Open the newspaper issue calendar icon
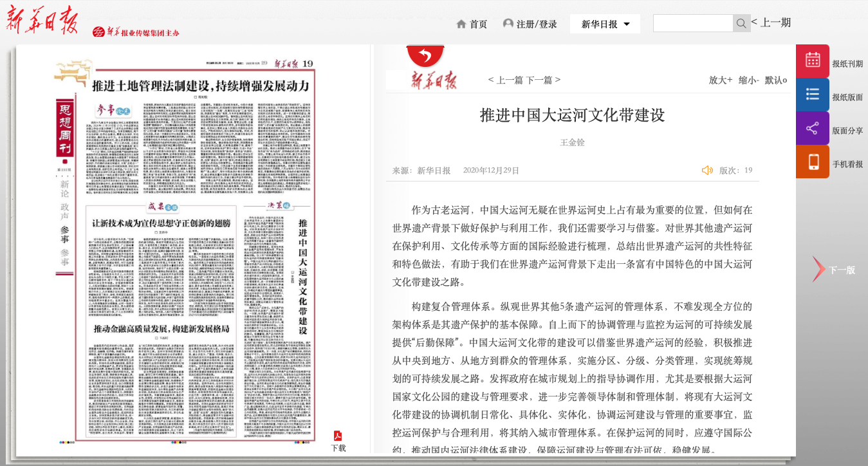This screenshot has width=868, height=466. [x=813, y=61]
